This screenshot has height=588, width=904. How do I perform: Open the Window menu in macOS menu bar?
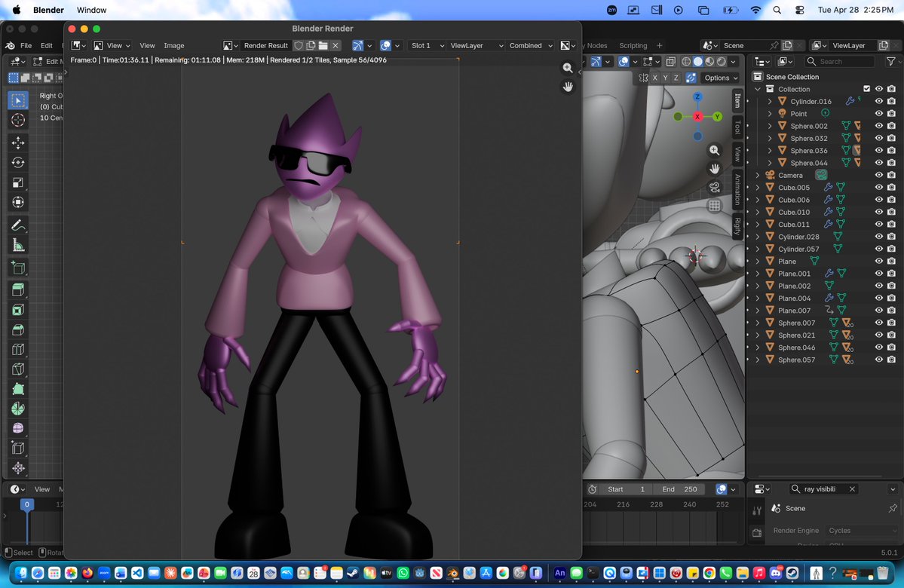(92, 10)
